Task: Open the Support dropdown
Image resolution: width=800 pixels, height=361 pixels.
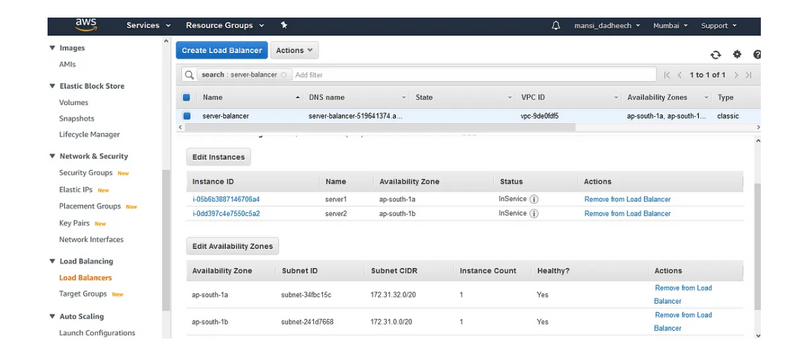Action: tap(719, 25)
